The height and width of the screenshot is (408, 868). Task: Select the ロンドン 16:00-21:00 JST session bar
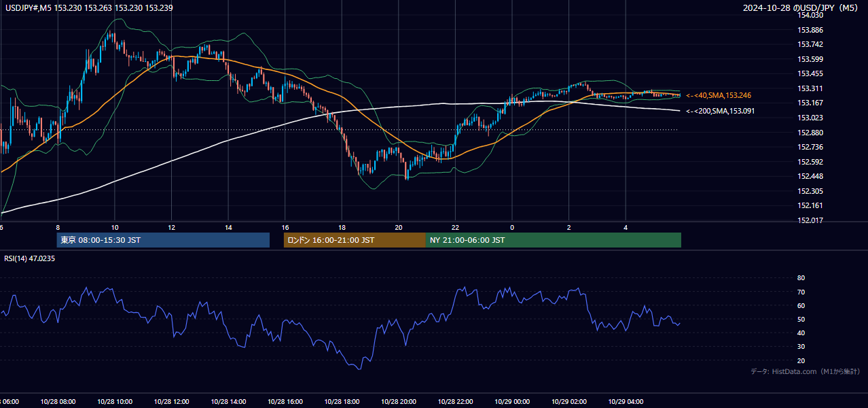pyautogui.click(x=355, y=240)
